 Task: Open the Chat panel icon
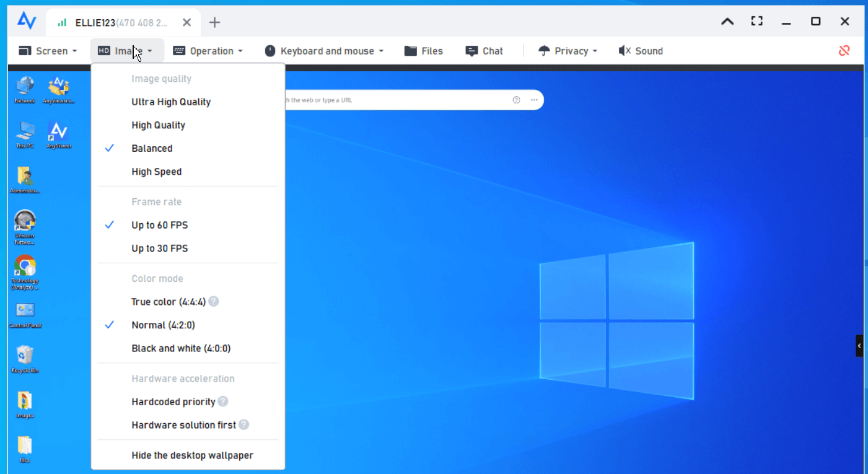(x=471, y=51)
